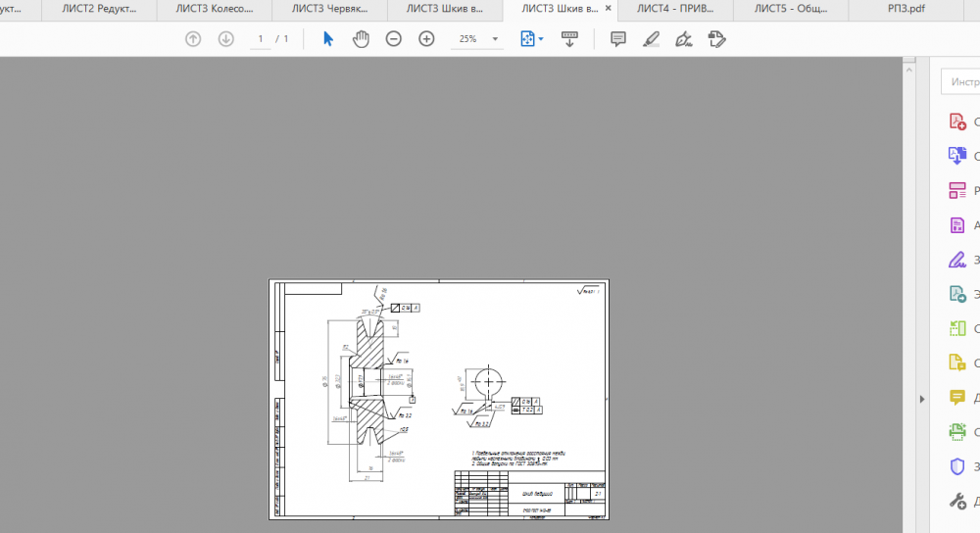Switch to the ЛИСТ2 Редукт tab
The image size is (980, 533).
tap(98, 9)
